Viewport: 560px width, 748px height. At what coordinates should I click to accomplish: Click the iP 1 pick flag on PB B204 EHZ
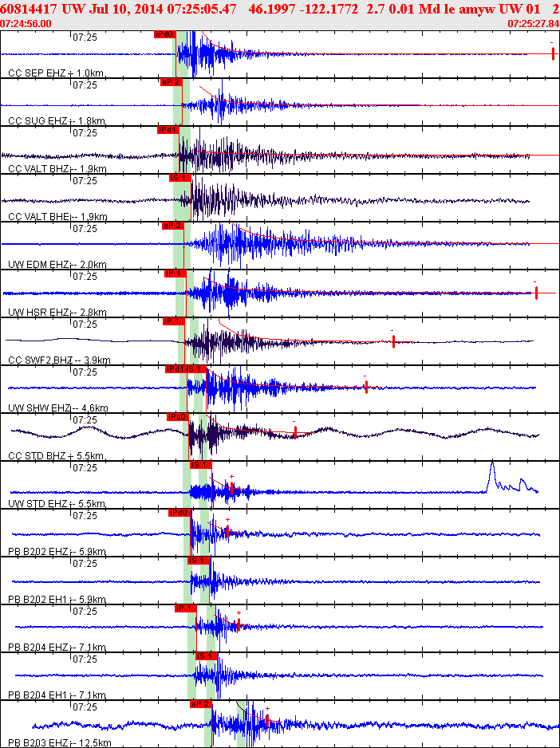click(x=186, y=608)
